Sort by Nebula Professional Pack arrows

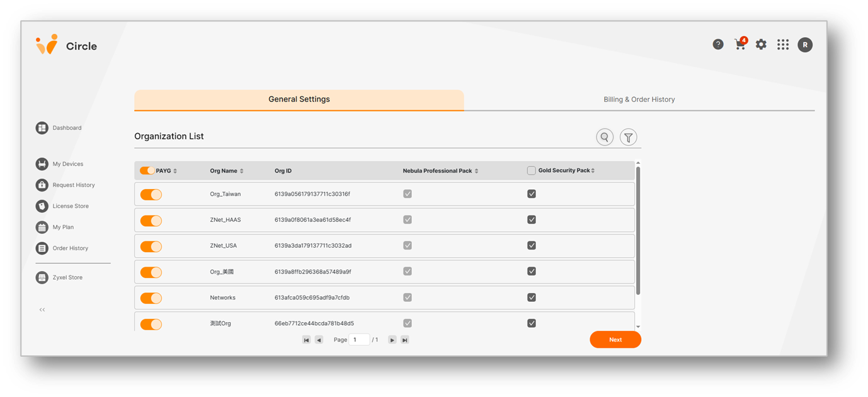pyautogui.click(x=476, y=171)
